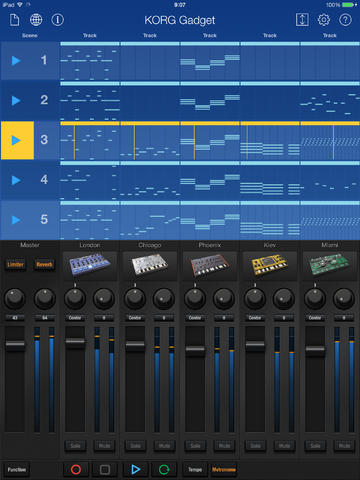
Task: Open the new document file icon
Action: click(14, 20)
